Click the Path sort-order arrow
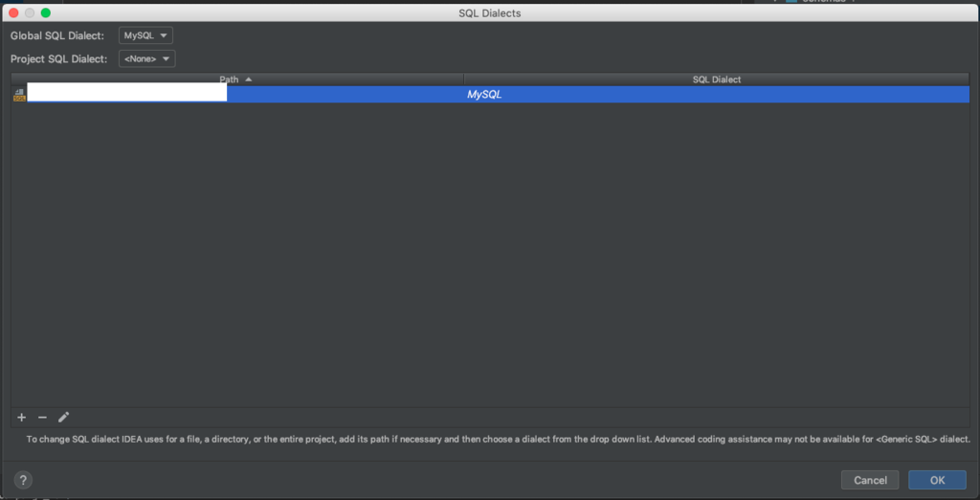This screenshot has height=500, width=980. (x=248, y=80)
